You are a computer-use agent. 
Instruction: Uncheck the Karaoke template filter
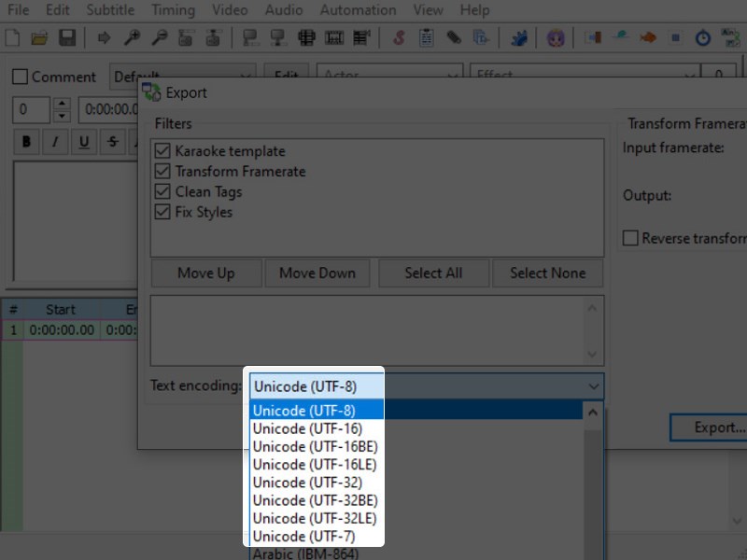coord(162,151)
